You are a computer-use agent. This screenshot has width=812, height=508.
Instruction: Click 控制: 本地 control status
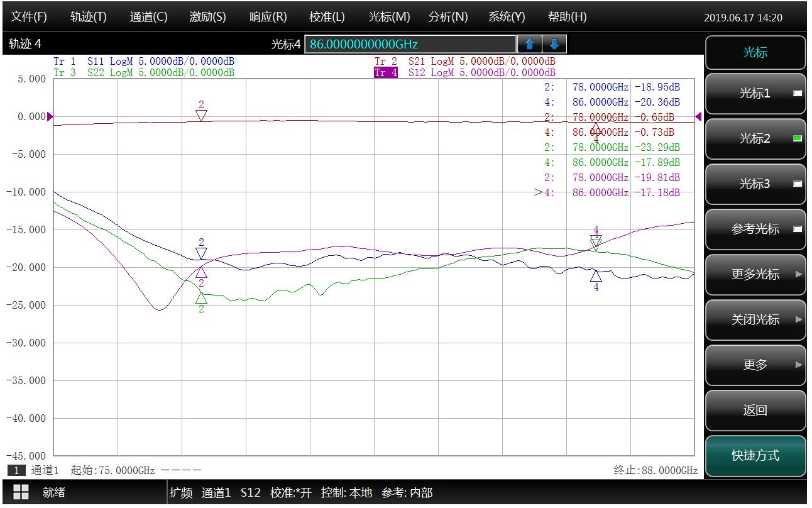346,493
